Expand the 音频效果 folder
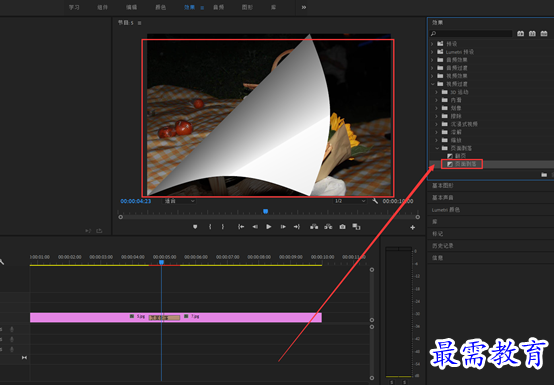Viewport: 554px width, 385px height. pyautogui.click(x=432, y=60)
